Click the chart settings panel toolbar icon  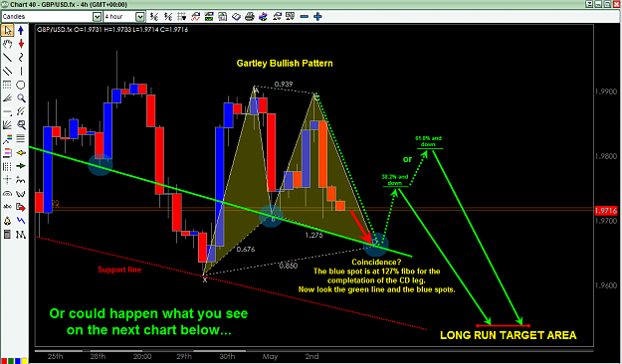[x=209, y=17]
